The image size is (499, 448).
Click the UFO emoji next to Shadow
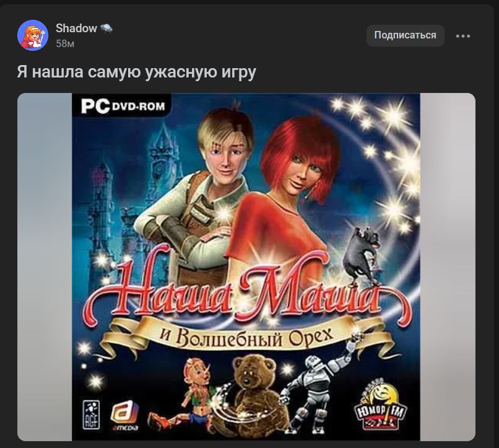[106, 29]
